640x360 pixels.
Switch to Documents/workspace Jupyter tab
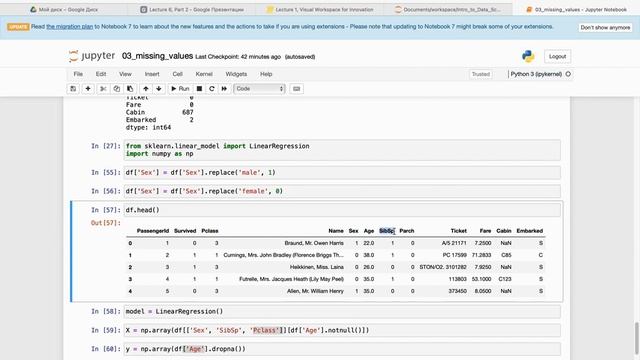[448, 9]
